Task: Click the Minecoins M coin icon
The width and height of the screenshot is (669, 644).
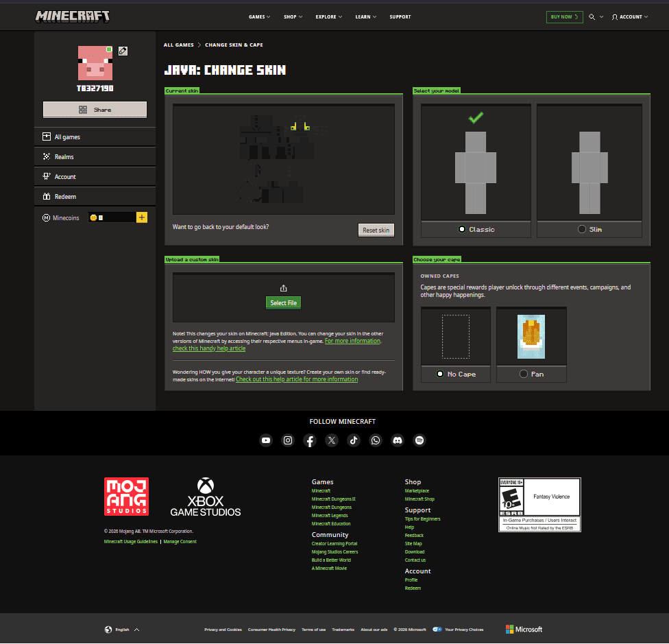Action: [46, 218]
